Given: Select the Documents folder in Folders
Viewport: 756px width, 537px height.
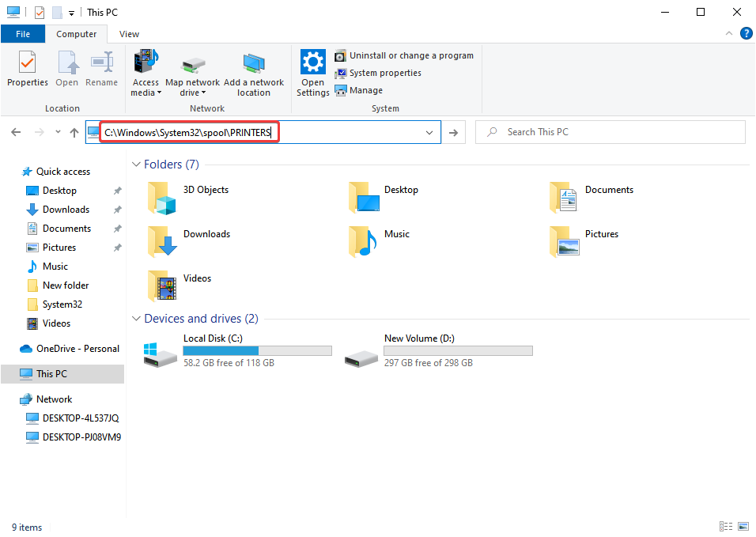Looking at the screenshot, I should point(592,198).
